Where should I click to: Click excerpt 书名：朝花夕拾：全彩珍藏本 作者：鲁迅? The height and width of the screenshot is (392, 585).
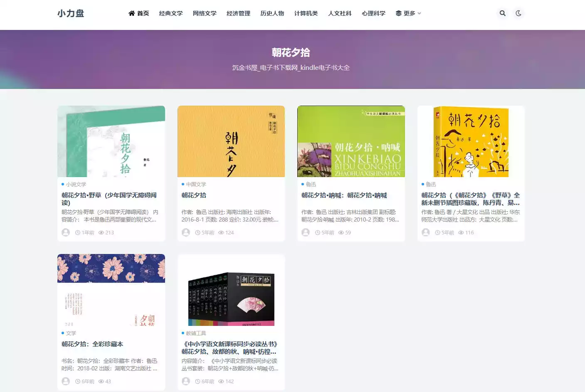click(x=109, y=365)
